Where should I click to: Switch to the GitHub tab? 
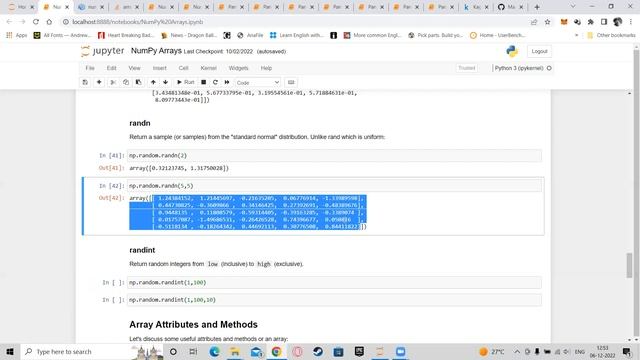point(510,7)
